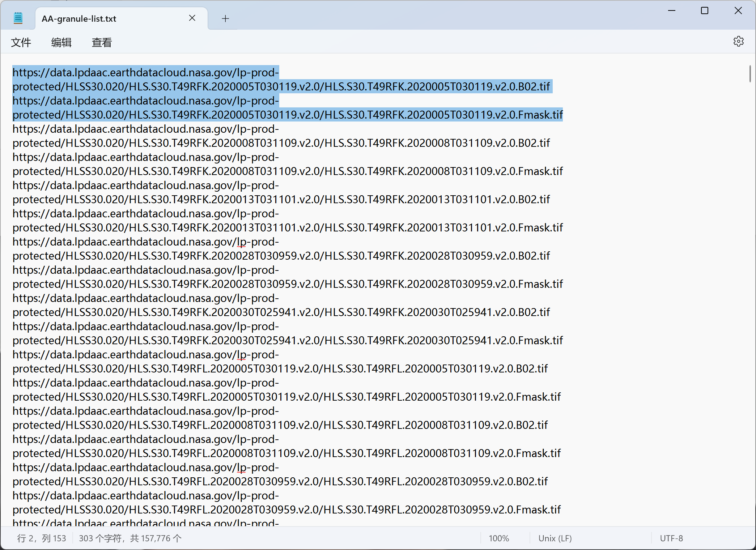Screen dimensions: 756x550
Task: Maximize the Notepad window
Action: tap(705, 11)
